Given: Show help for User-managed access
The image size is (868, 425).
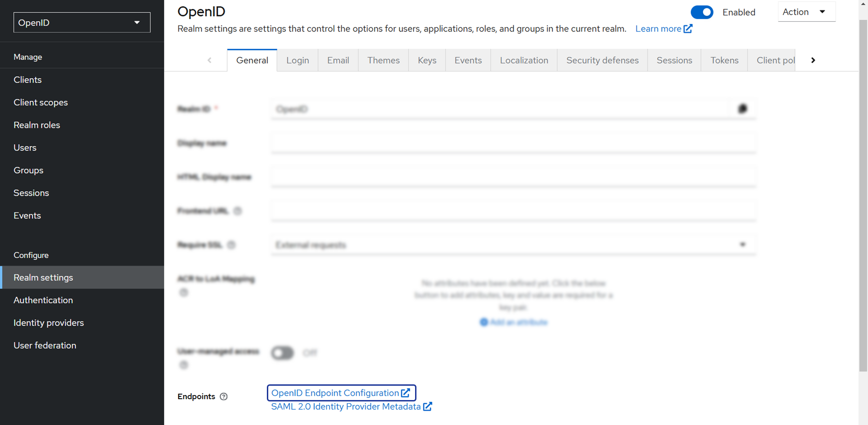Looking at the screenshot, I should click(184, 365).
